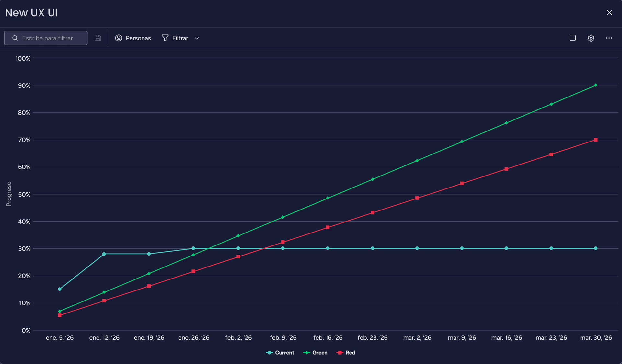The image size is (622, 364).
Task: Click the New UX UI title
Action: 31,13
